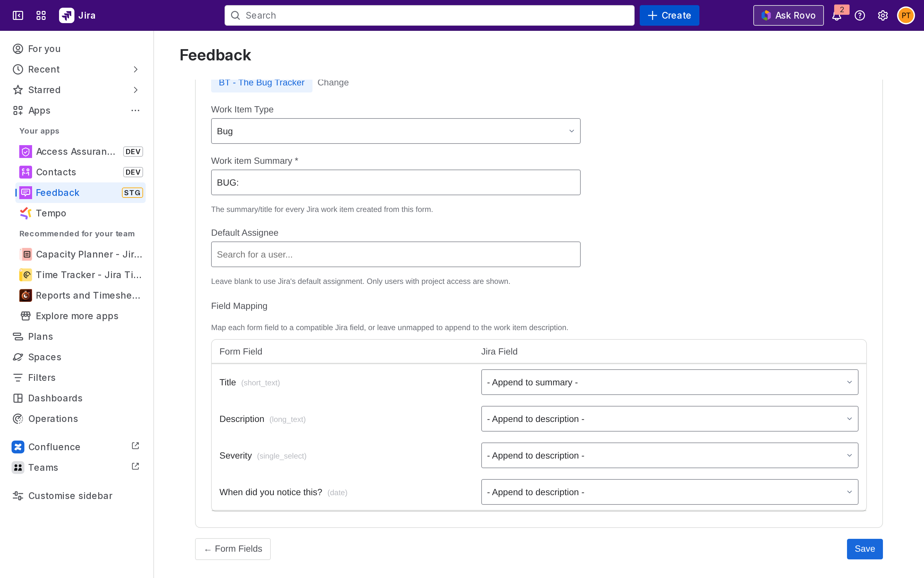This screenshot has width=924, height=578.
Task: Open the Apps more options ellipsis
Action: point(135,110)
